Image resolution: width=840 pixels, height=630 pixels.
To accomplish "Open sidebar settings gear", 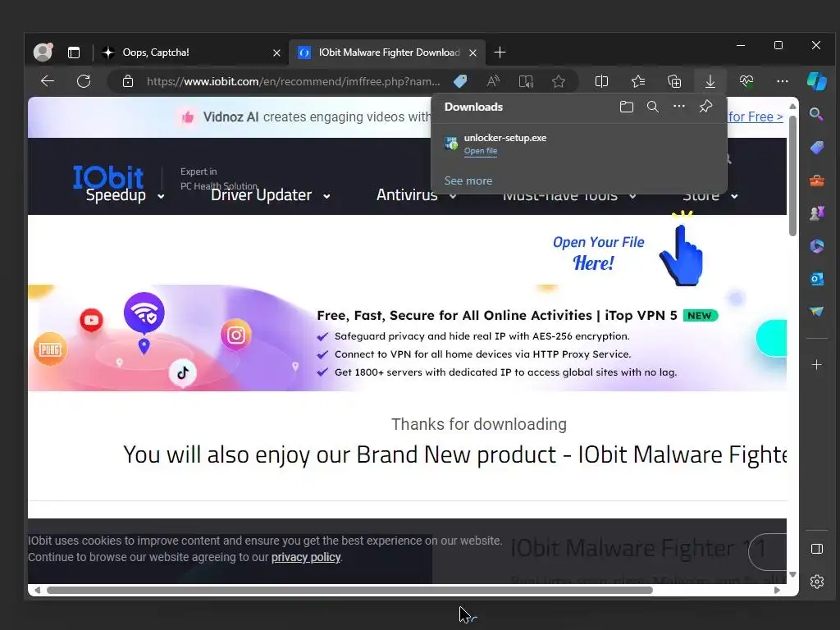I will tap(816, 582).
